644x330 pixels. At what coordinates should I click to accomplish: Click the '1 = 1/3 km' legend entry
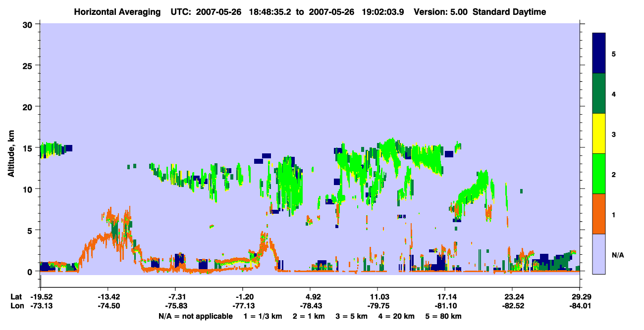[263, 316]
